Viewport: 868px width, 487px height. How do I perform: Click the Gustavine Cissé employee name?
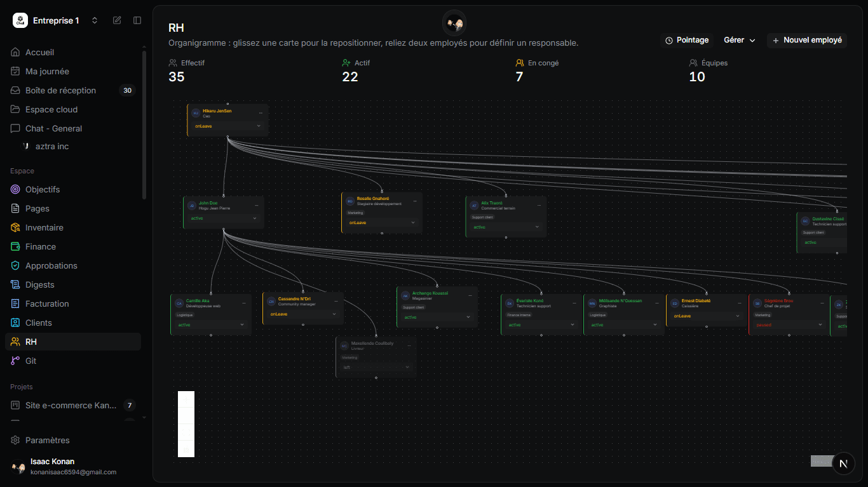(x=828, y=219)
